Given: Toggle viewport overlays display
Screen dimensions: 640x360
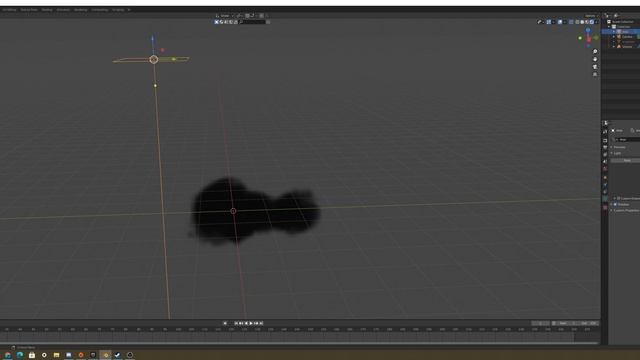Looking at the screenshot, I should tap(560, 22).
